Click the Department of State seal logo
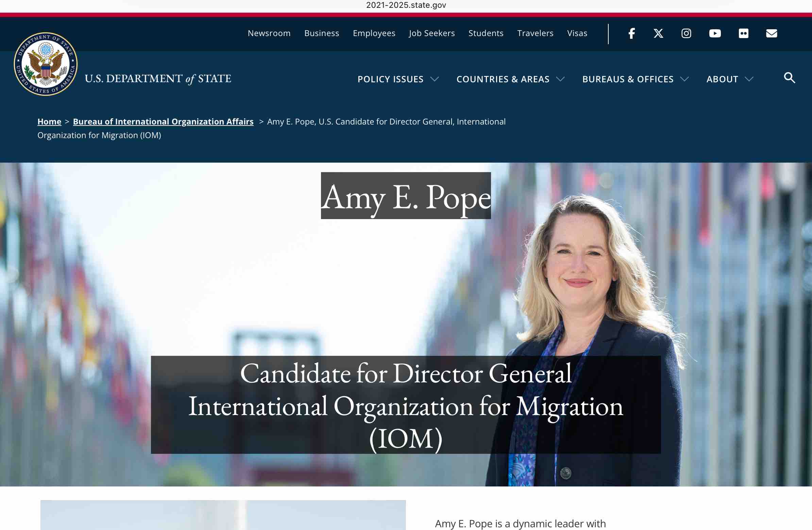Image resolution: width=812 pixels, height=530 pixels. click(x=46, y=64)
